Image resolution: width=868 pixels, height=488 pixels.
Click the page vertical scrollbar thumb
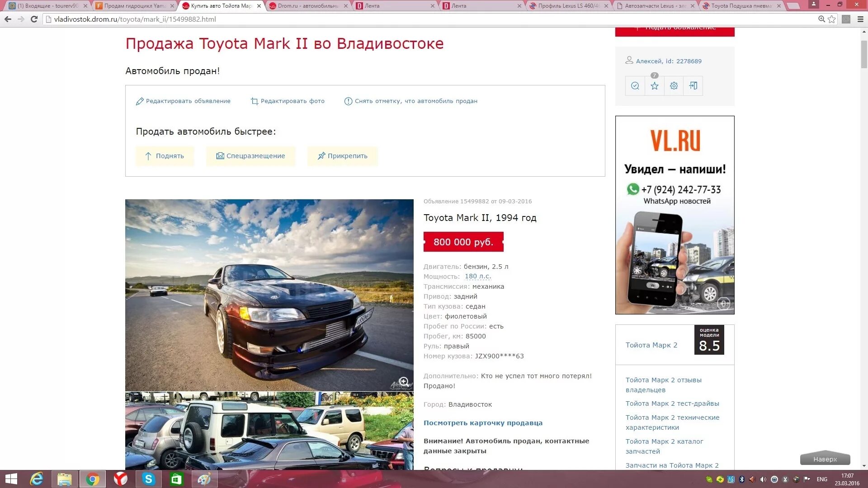[x=864, y=54]
